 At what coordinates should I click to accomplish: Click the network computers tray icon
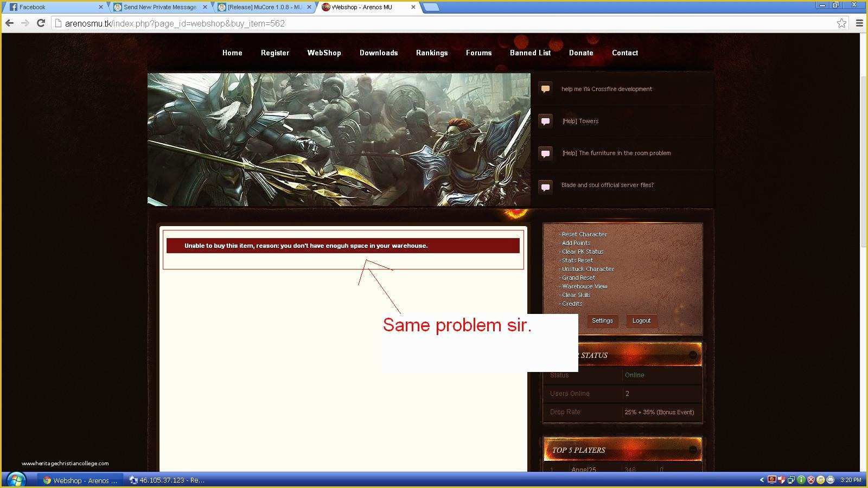(x=792, y=480)
